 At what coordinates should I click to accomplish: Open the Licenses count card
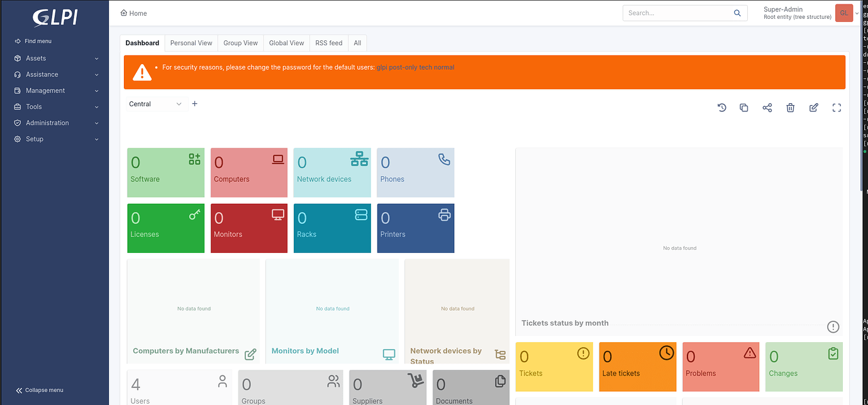tap(166, 228)
